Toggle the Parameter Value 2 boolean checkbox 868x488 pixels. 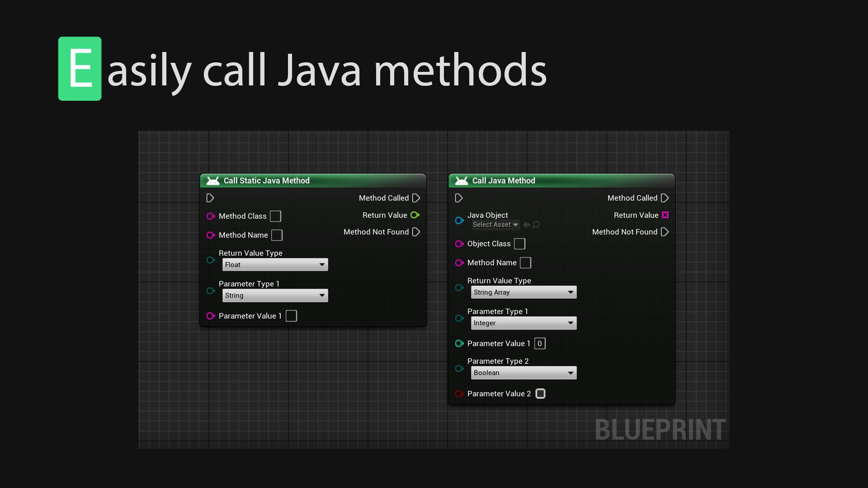[540, 393]
